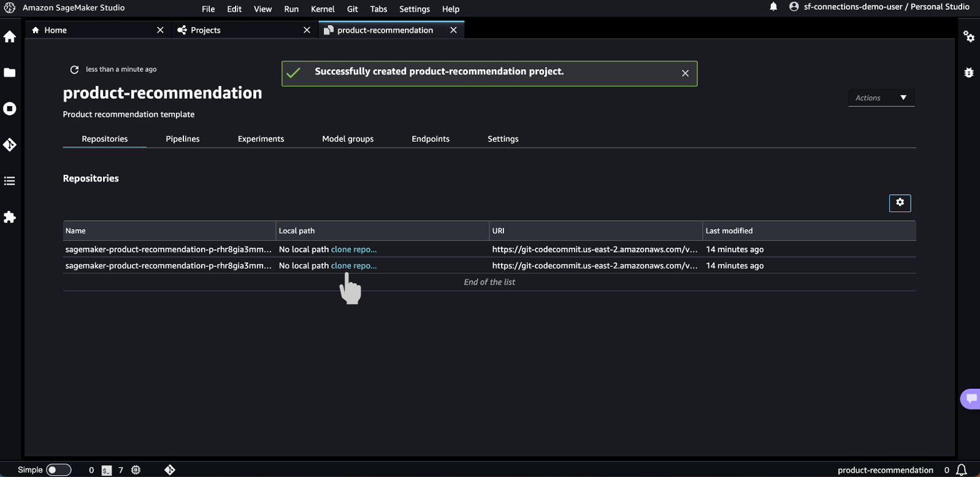Select the Experiments tab
This screenshot has height=477, width=980.
click(x=261, y=139)
